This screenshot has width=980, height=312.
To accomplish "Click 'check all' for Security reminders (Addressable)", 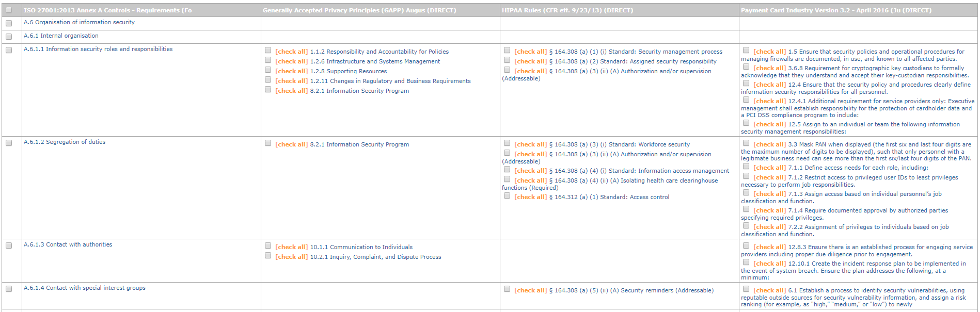I will coord(530,290).
